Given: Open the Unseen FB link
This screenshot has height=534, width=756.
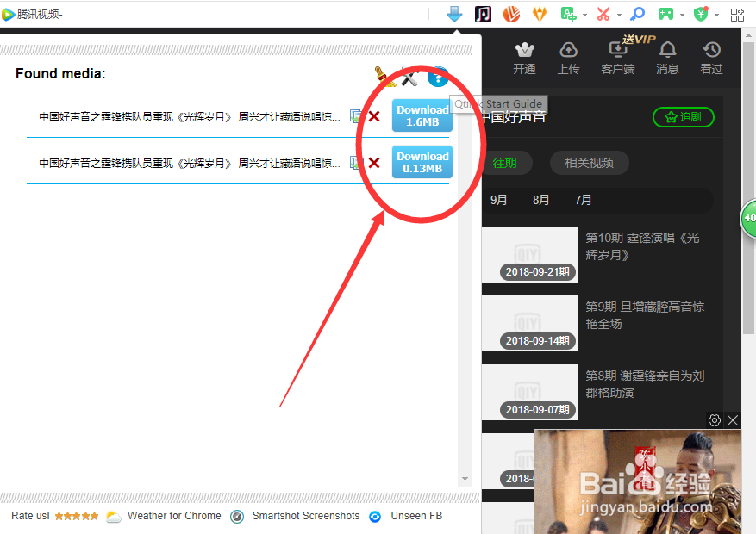Looking at the screenshot, I should pyautogui.click(x=416, y=516).
